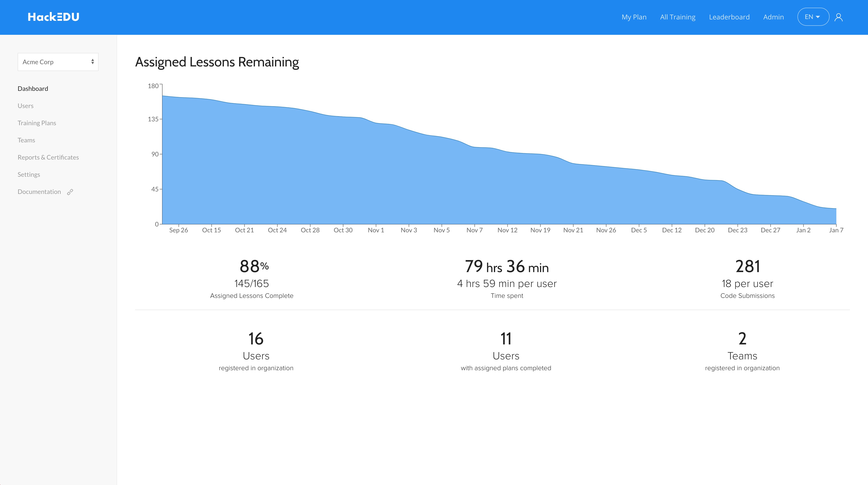This screenshot has width=868, height=485.
Task: Click the 2 teams number
Action: [x=742, y=339]
